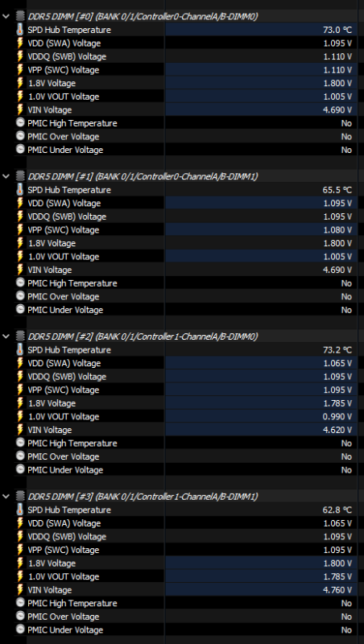The height and width of the screenshot is (644, 364).
Task: Click lightning icon of DIMM #1 1.0V VOUT Voltage
Action: coord(20,256)
